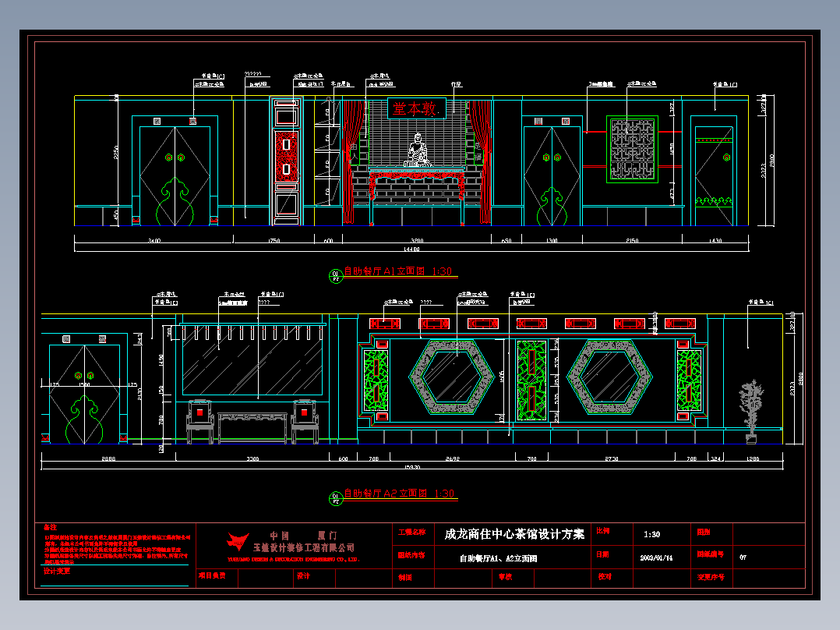
Task: Click the '变更序号' label
Action: coord(711,578)
